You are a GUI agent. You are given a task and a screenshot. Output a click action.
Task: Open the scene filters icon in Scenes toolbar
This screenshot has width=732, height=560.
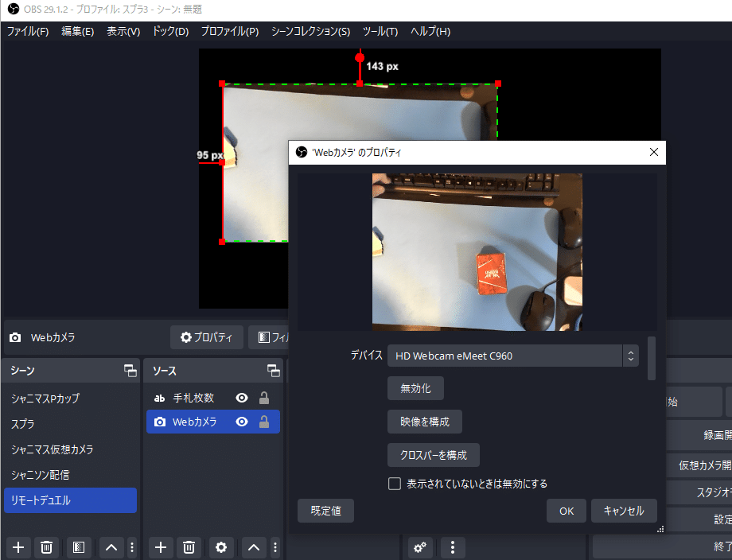(x=79, y=547)
